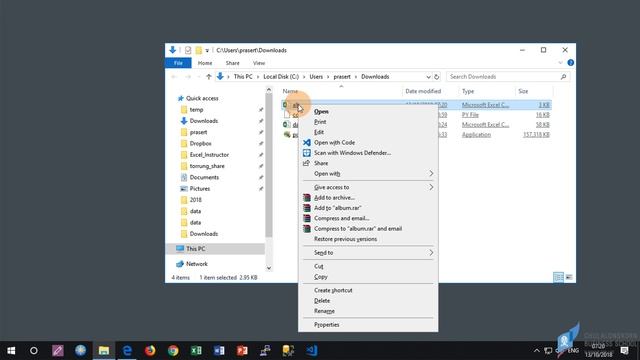
Task: Run Scan with Windows Defender entry
Action: (x=352, y=153)
